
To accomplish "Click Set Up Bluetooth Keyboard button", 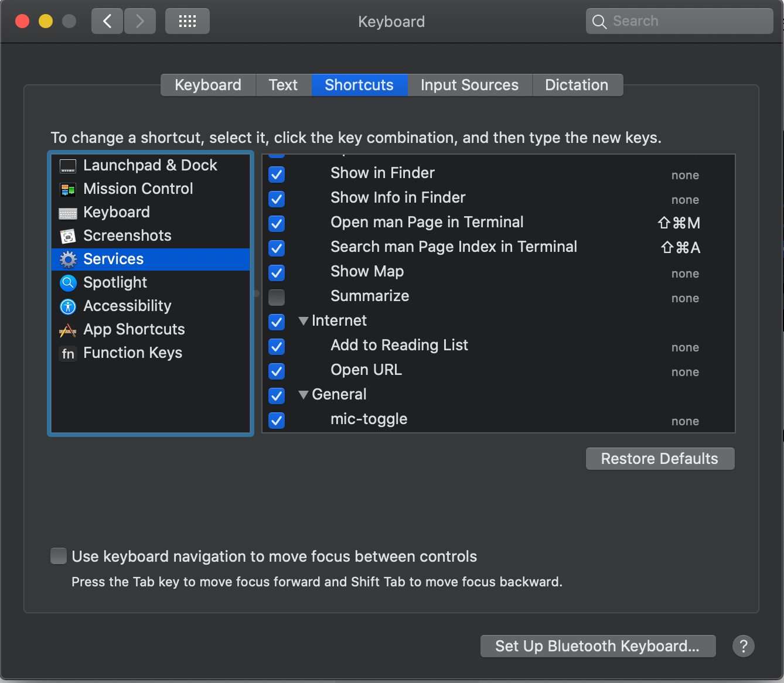I will click(x=598, y=646).
